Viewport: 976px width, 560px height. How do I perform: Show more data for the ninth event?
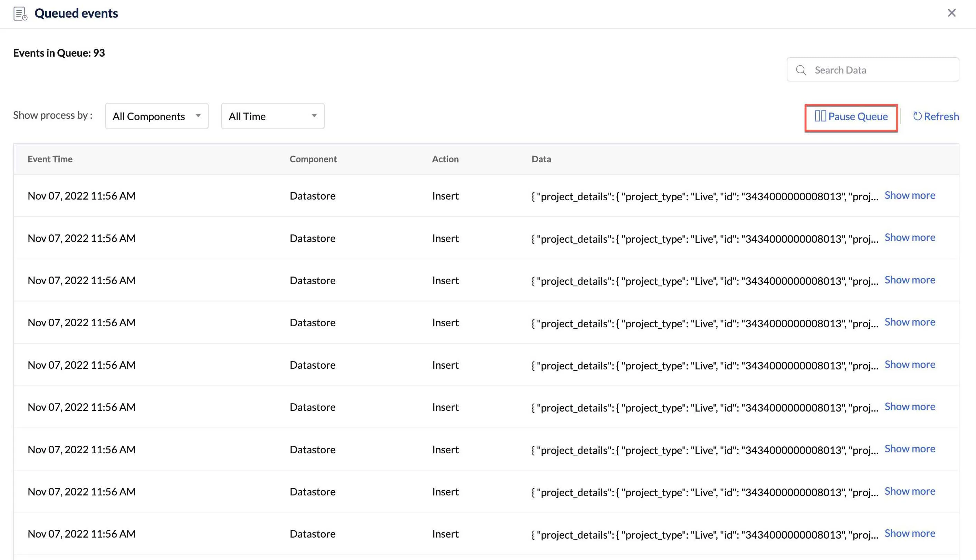tap(910, 533)
